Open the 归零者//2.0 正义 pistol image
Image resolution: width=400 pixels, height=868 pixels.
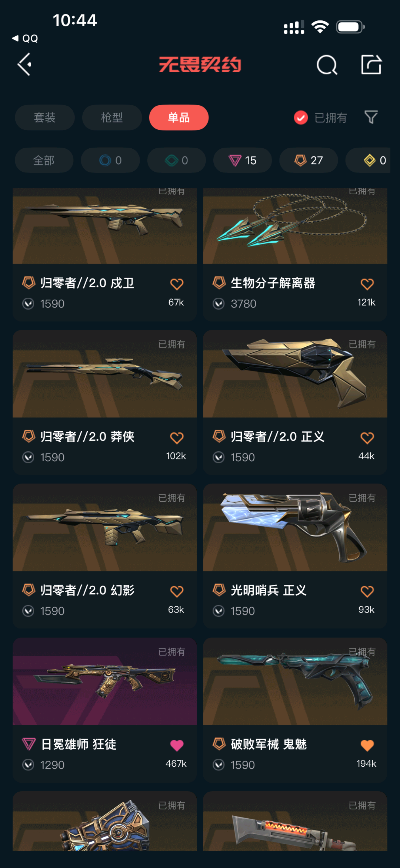pyautogui.click(x=295, y=374)
